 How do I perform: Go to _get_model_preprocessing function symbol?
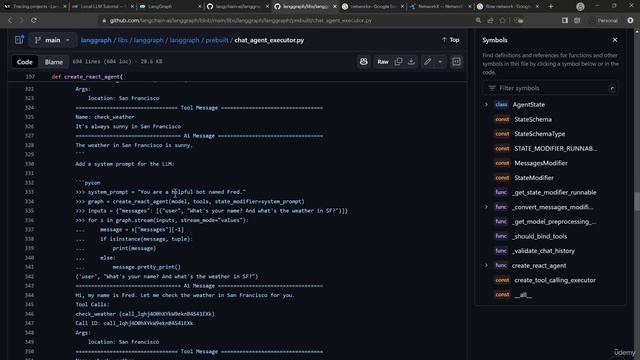click(554, 222)
